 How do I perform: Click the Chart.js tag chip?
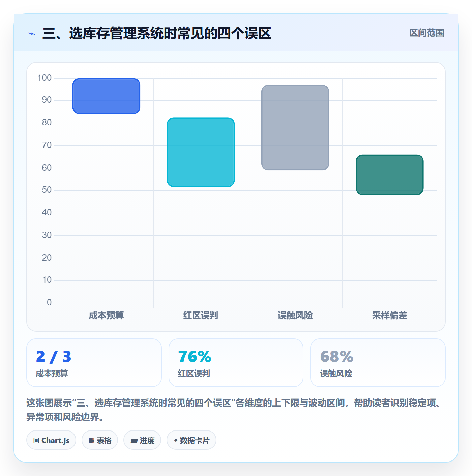(x=51, y=440)
